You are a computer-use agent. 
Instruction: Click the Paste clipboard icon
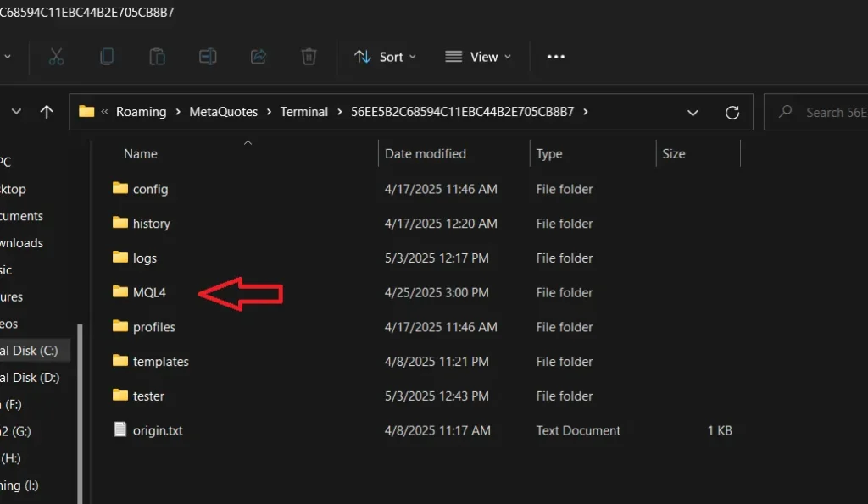pos(157,57)
